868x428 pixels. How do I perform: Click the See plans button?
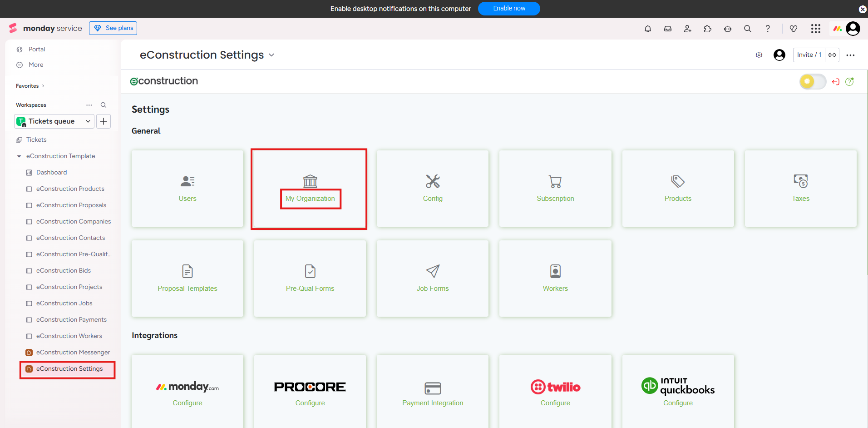(x=113, y=28)
